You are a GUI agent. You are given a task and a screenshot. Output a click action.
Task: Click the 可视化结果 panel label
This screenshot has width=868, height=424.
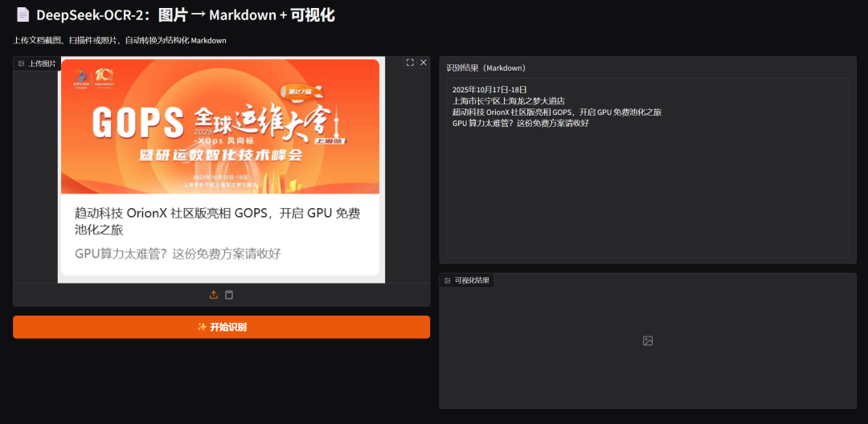pyautogui.click(x=467, y=280)
